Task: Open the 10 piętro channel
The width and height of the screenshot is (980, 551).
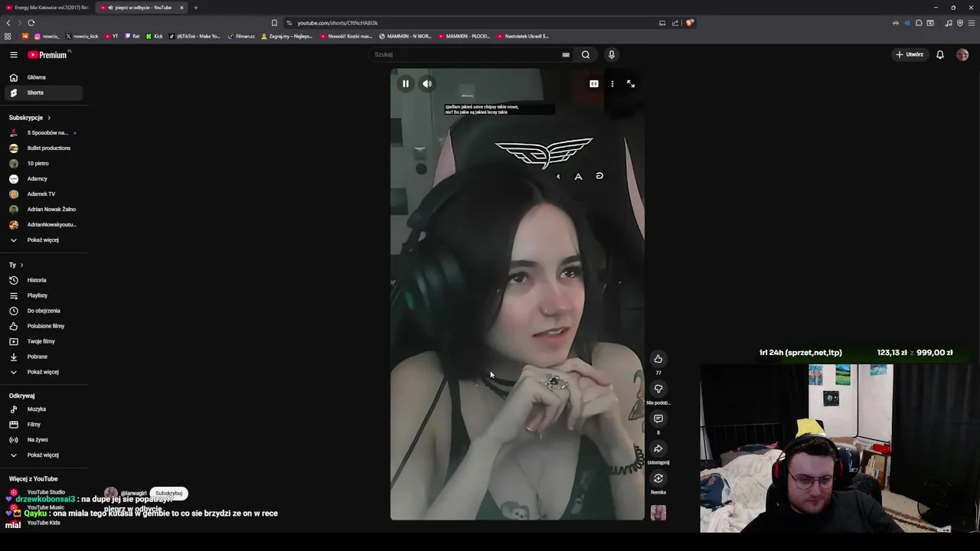Action: point(44,163)
